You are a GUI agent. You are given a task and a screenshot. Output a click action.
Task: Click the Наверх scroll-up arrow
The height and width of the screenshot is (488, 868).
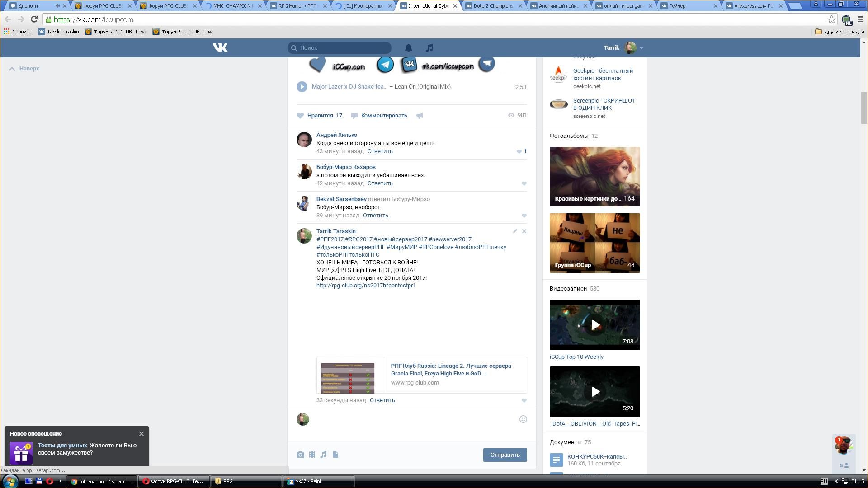pos(12,69)
